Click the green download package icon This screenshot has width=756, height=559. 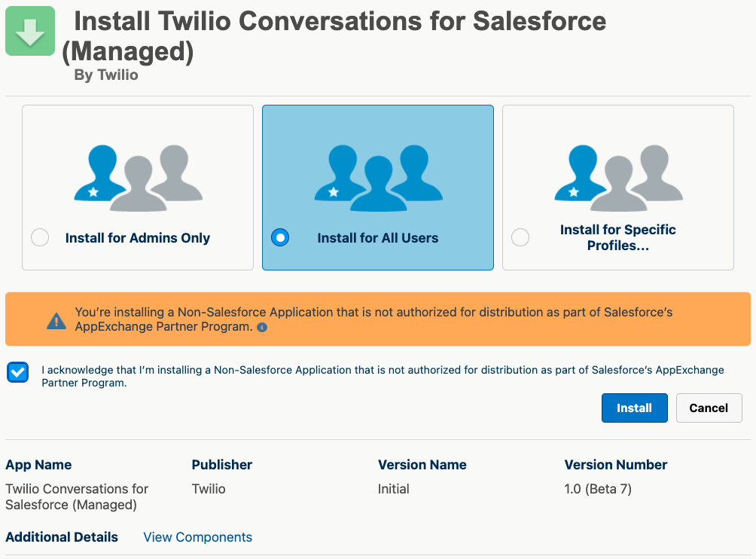30,31
